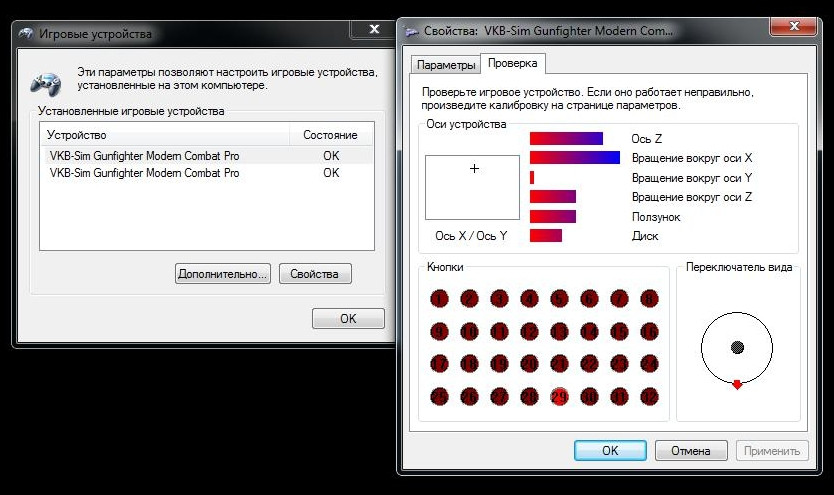
Task: Click button indicator 24 in Кнопки
Action: point(649,364)
